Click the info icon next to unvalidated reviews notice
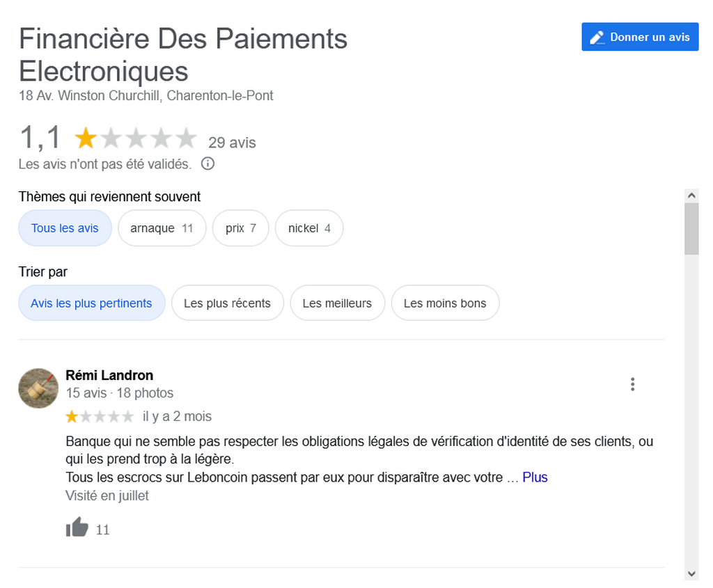The height and width of the screenshot is (588, 713). pyautogui.click(x=207, y=164)
